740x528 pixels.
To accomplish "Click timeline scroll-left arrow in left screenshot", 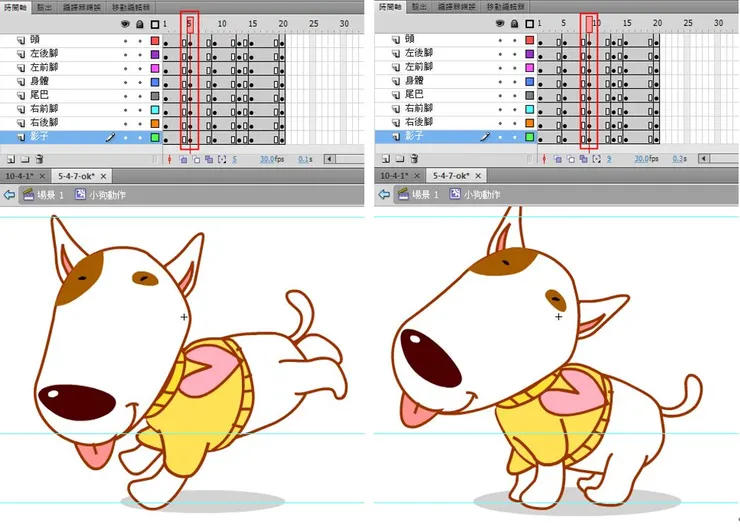I will click(x=329, y=159).
